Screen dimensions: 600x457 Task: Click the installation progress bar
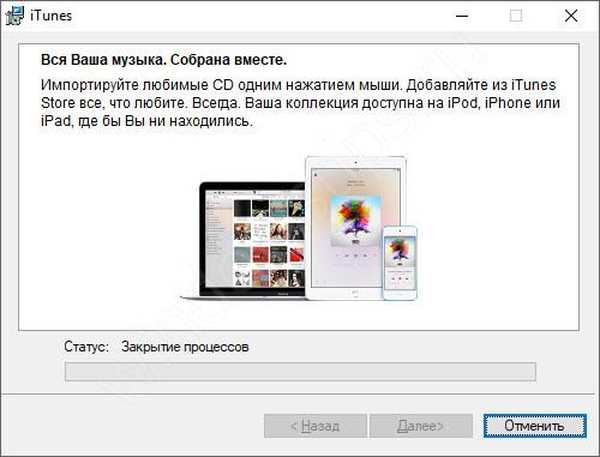coord(300,372)
